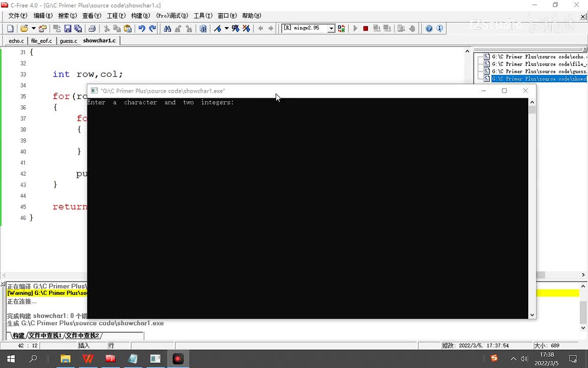This screenshot has width=588, height=368.
Task: Open the Windows notification center
Action: [x=573, y=359]
